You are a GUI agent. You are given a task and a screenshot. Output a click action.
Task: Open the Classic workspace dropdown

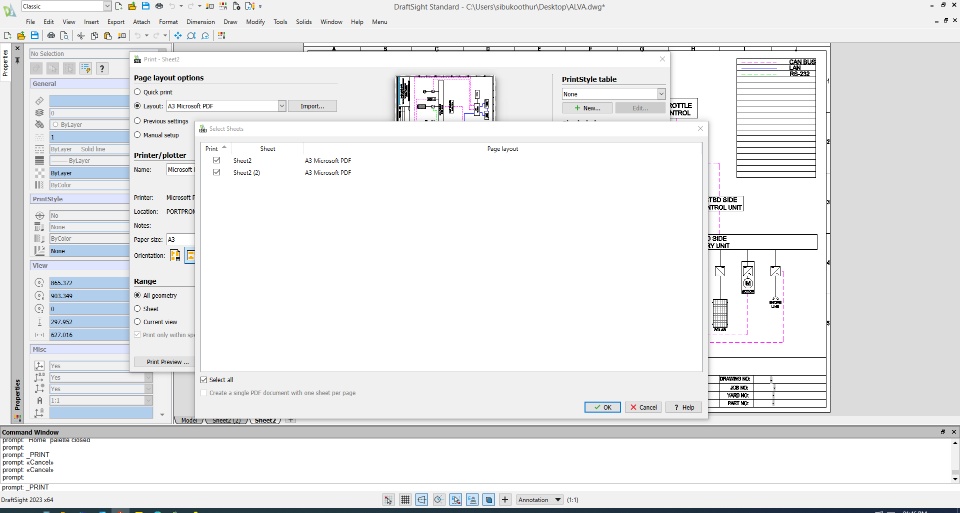coord(107,6)
